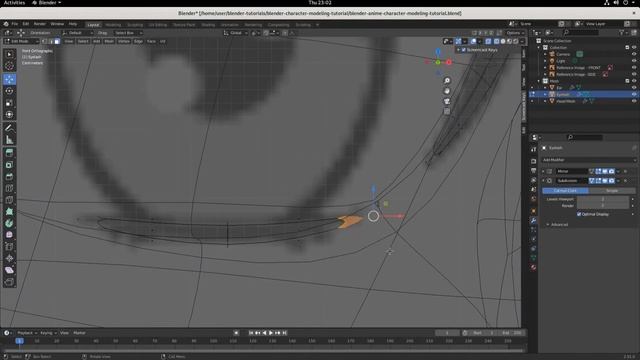Toggle visibility of the Mesh collection
The image size is (640, 360).
634,81
